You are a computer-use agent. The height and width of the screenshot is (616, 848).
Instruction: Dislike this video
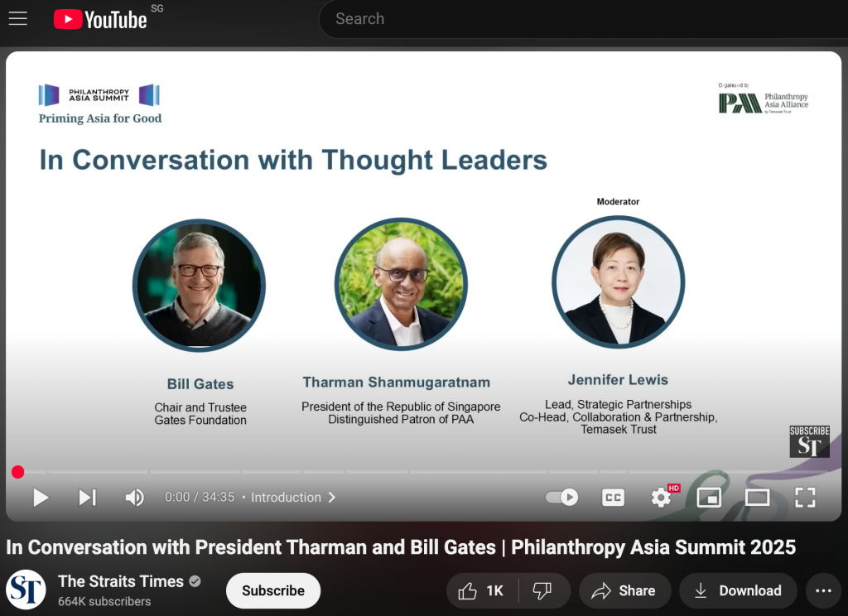(542, 590)
